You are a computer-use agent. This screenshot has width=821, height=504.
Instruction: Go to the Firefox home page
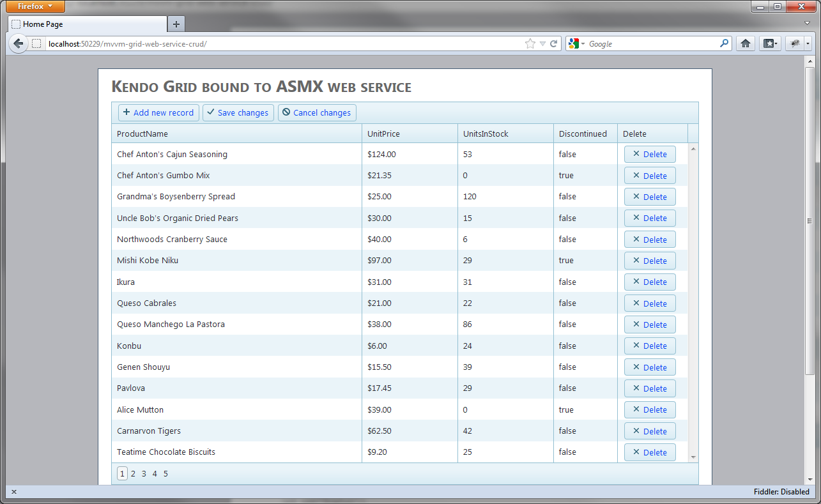coord(745,43)
